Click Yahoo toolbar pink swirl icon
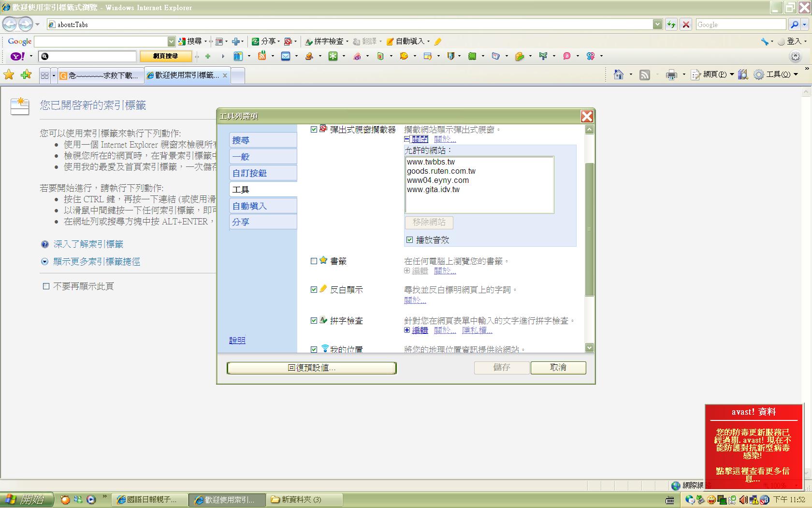812x508 pixels. [567, 56]
